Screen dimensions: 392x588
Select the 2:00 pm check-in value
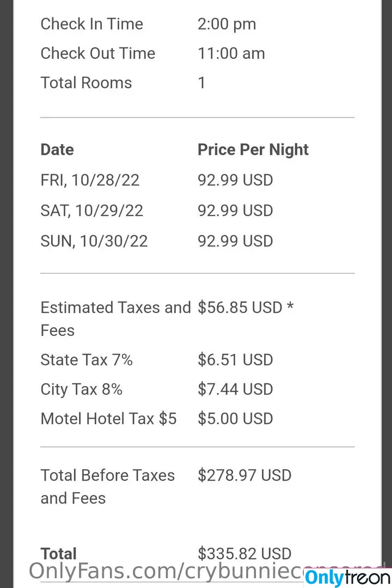(x=227, y=24)
